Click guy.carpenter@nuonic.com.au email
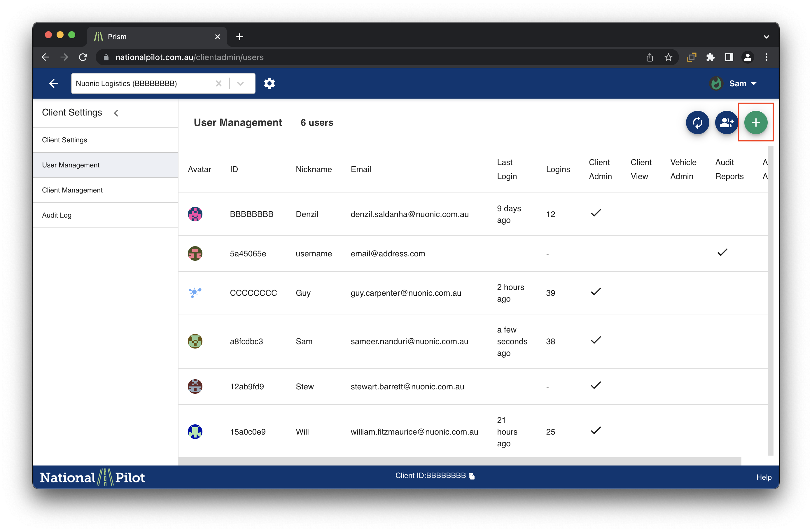 tap(406, 293)
